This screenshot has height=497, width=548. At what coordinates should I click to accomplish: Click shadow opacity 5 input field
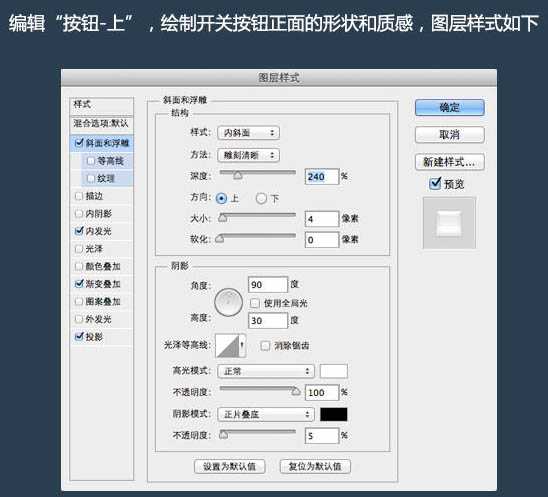pyautogui.click(x=322, y=436)
